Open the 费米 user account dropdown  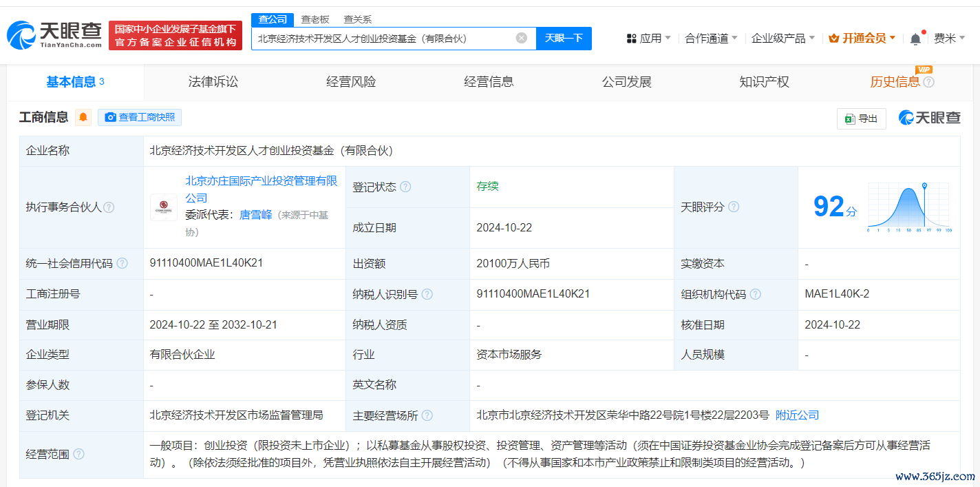(x=949, y=39)
